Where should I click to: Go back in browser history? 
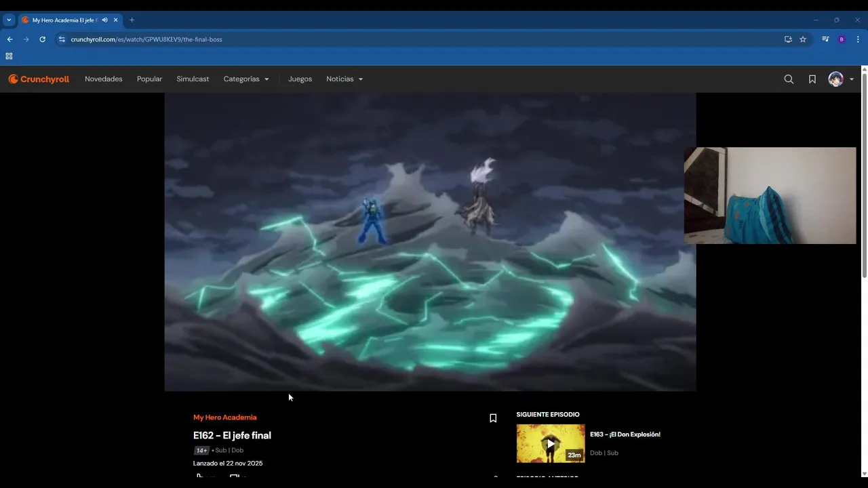9,39
